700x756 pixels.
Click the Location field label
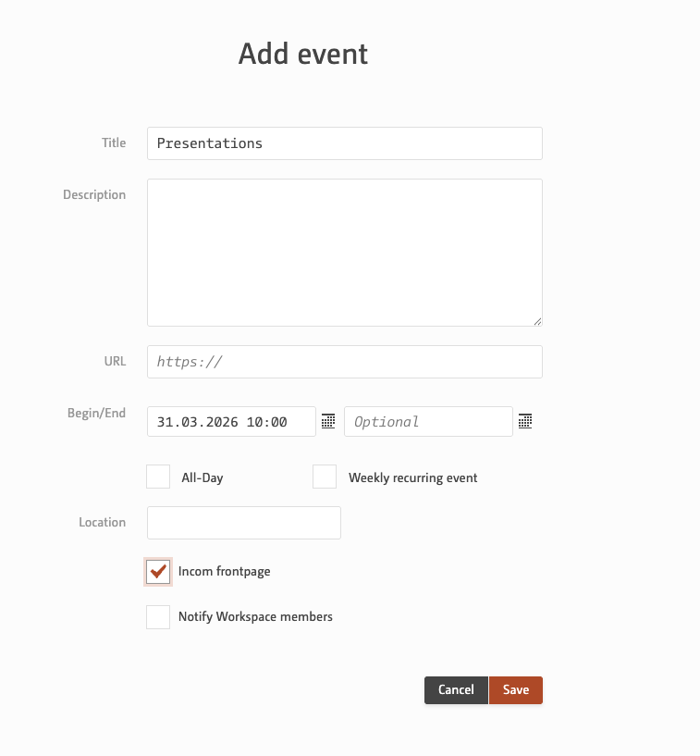tap(102, 522)
